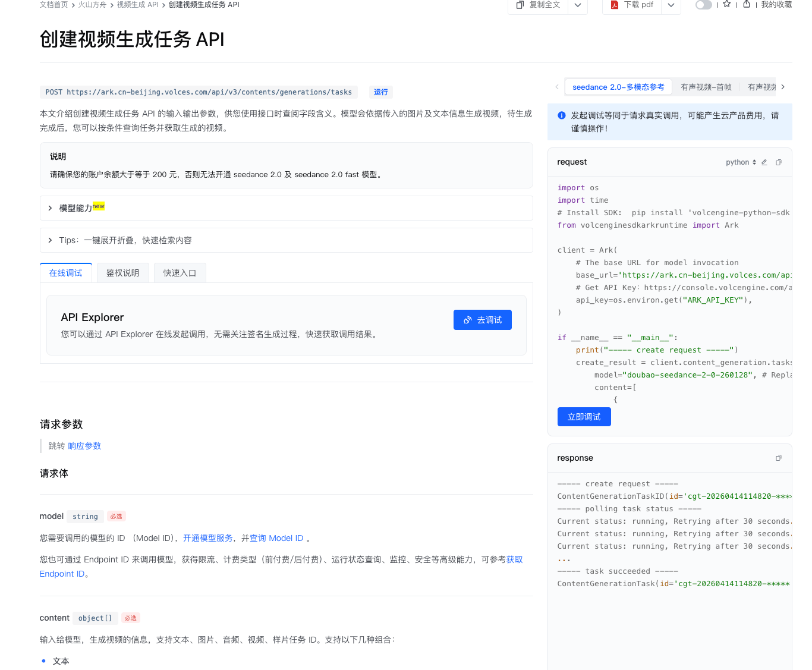
Task: Click the info icon in warning notice
Action: coord(562,115)
